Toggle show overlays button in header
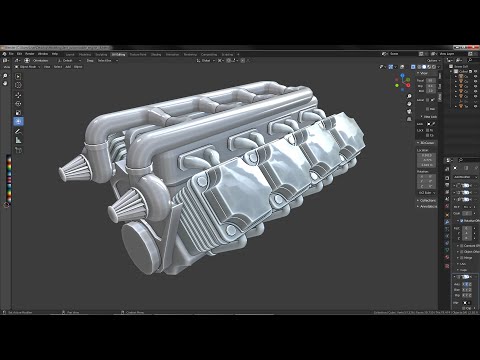Viewport: 480px width, 360px height. 402,67
